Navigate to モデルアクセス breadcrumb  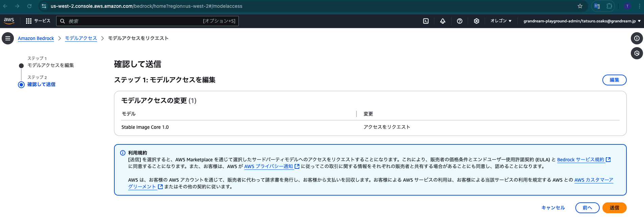pyautogui.click(x=81, y=38)
